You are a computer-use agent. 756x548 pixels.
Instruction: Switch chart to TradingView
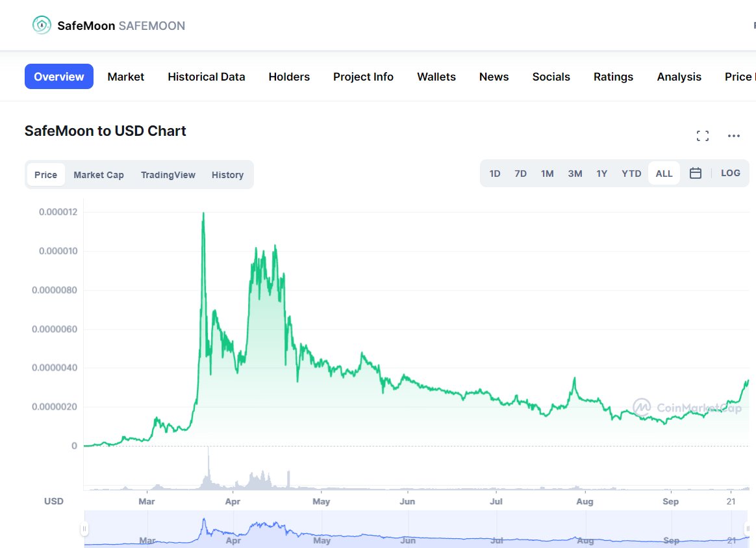point(168,175)
